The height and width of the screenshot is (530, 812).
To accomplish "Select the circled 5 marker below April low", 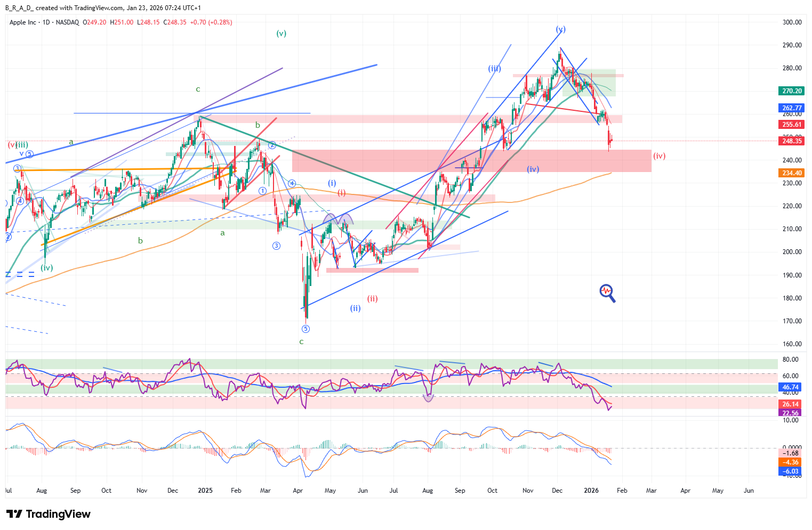I will tap(305, 329).
